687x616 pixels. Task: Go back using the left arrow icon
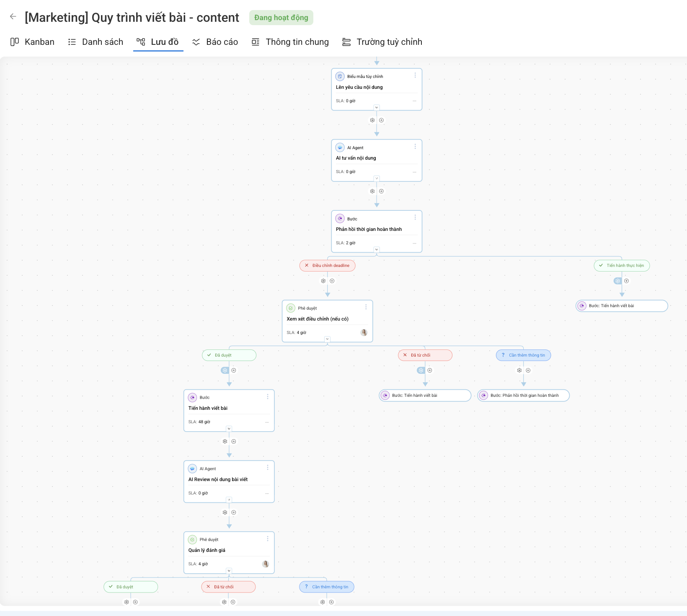(x=13, y=17)
